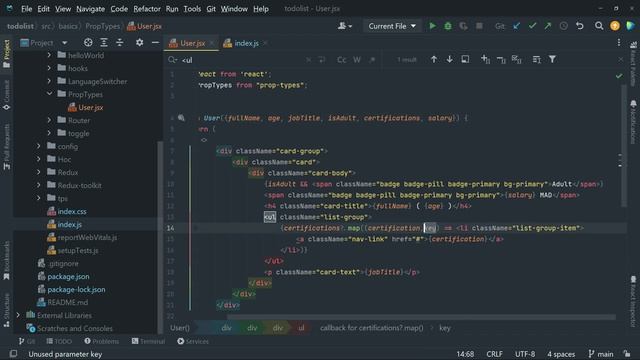
Task: Click the Stop process icon
Action: (x=479, y=26)
